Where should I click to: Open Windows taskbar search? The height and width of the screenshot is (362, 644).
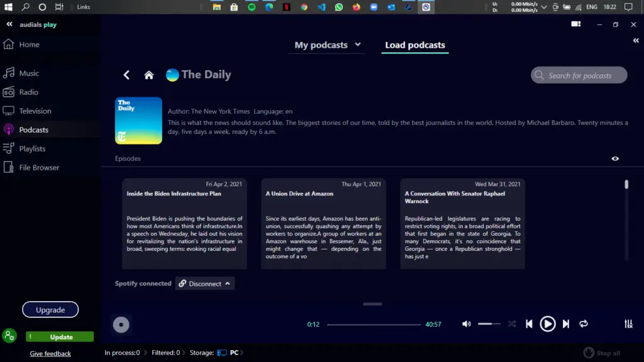click(x=25, y=7)
